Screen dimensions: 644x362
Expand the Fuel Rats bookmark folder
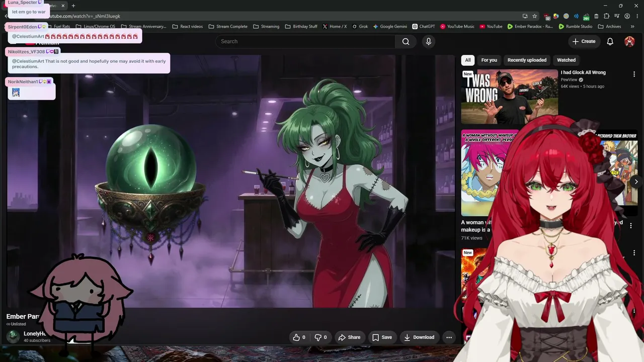[x=59, y=27]
